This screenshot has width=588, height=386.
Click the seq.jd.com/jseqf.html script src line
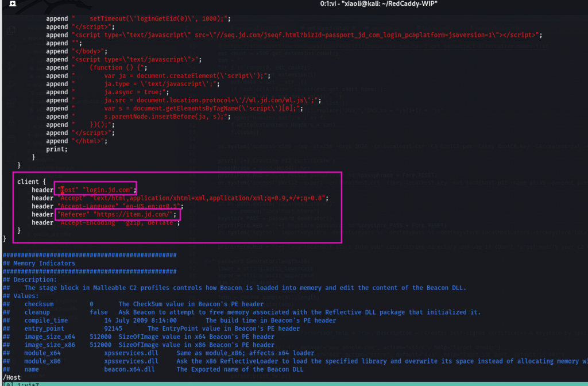[x=295, y=35]
